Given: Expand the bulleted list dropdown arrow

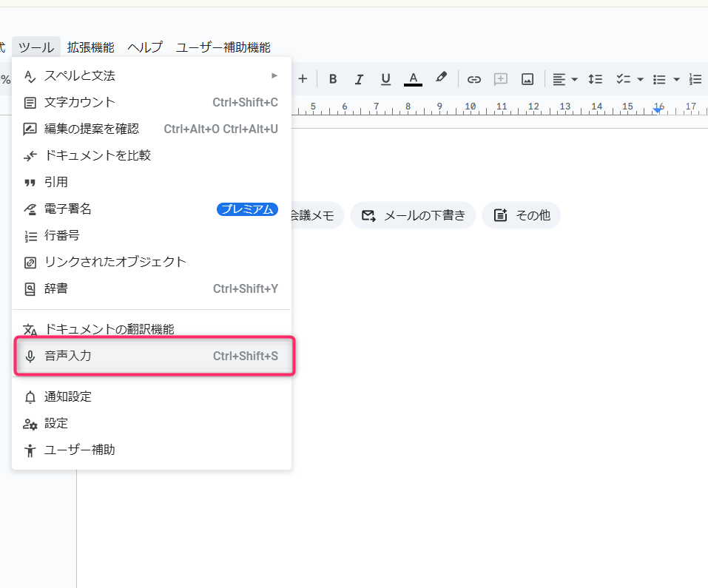Looking at the screenshot, I should point(676,79).
